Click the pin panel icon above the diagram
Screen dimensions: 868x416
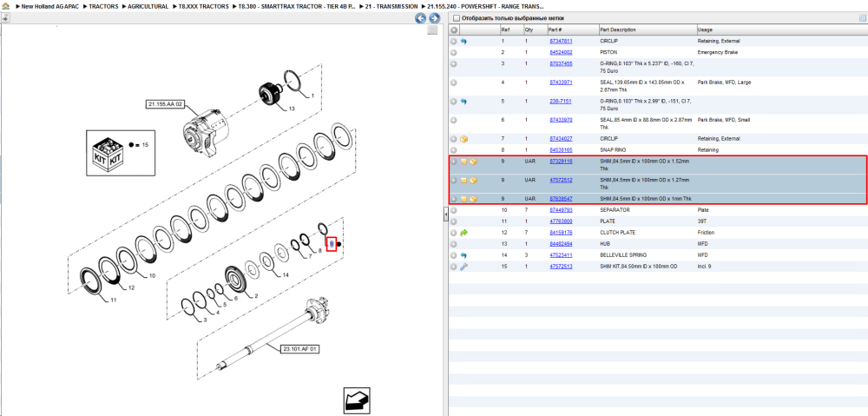click(5, 17)
